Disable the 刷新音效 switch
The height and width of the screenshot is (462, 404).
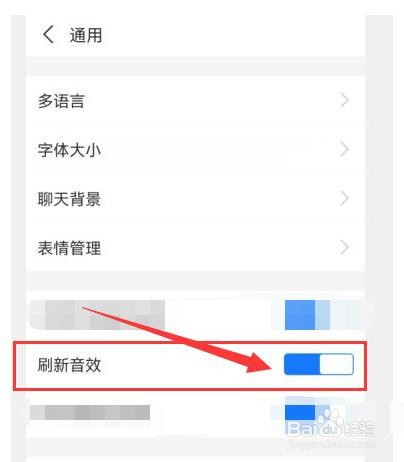319,364
